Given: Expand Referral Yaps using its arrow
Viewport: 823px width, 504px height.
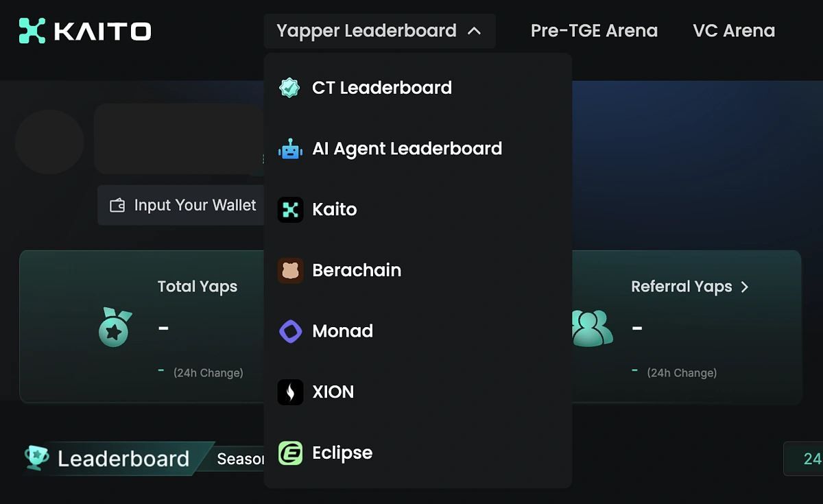Looking at the screenshot, I should (x=746, y=287).
